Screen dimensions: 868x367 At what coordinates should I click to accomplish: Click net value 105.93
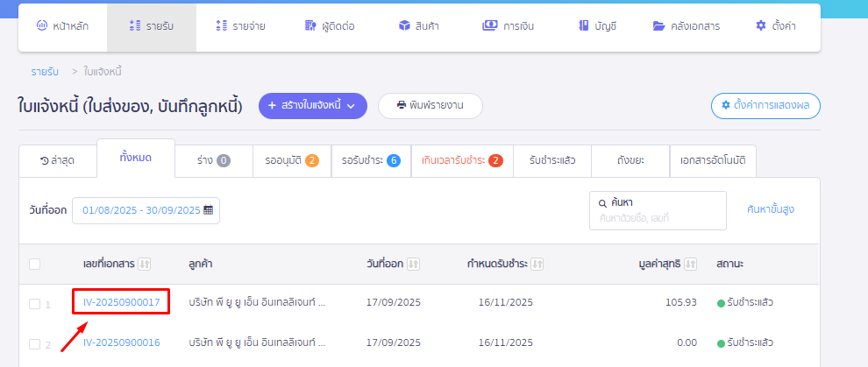681,302
